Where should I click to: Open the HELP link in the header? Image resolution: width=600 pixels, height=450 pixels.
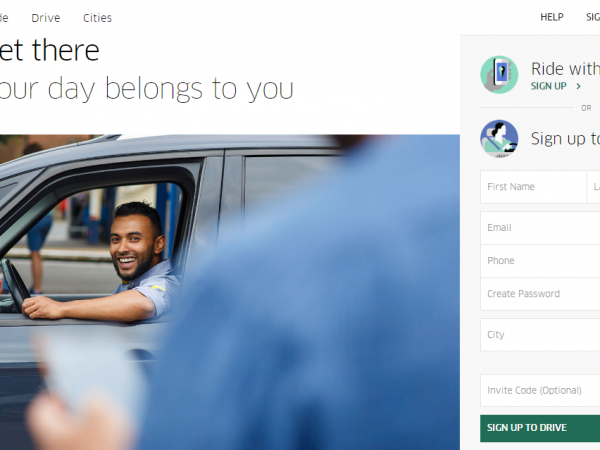coord(552,17)
